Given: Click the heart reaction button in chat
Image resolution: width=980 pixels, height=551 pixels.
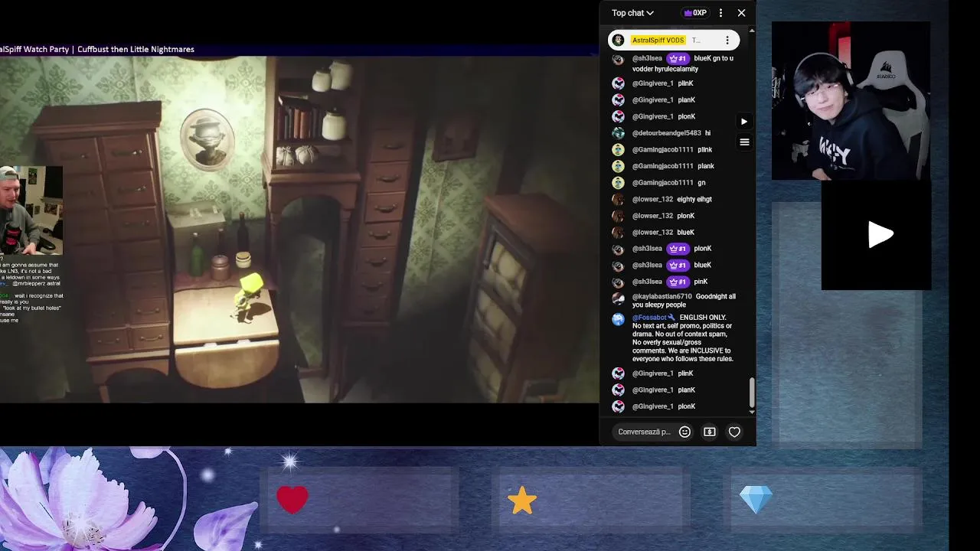Looking at the screenshot, I should coord(734,432).
